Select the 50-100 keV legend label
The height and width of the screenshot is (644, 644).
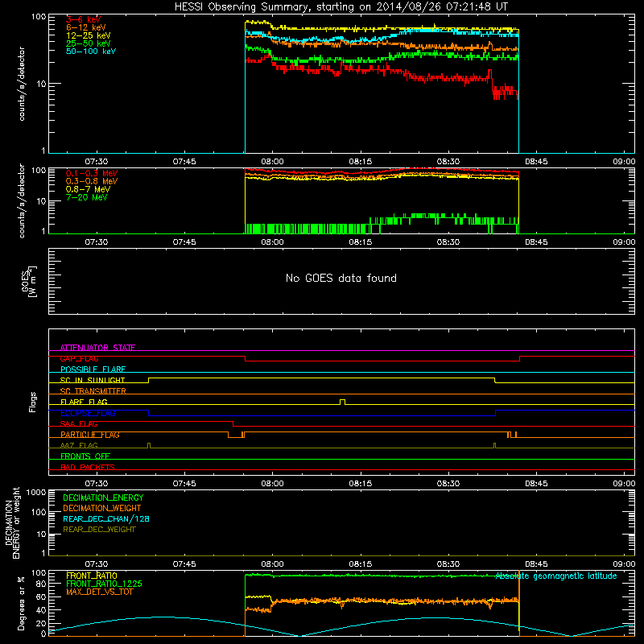point(91,52)
